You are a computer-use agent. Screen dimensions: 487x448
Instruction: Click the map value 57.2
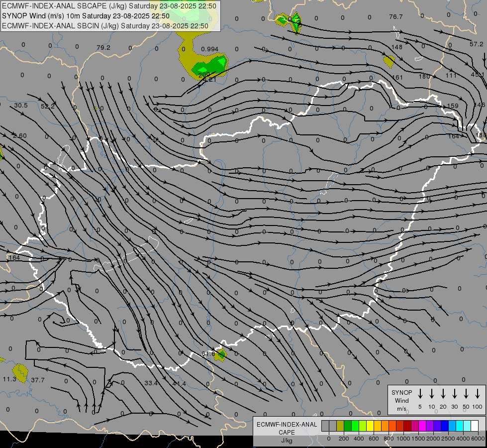click(x=477, y=44)
